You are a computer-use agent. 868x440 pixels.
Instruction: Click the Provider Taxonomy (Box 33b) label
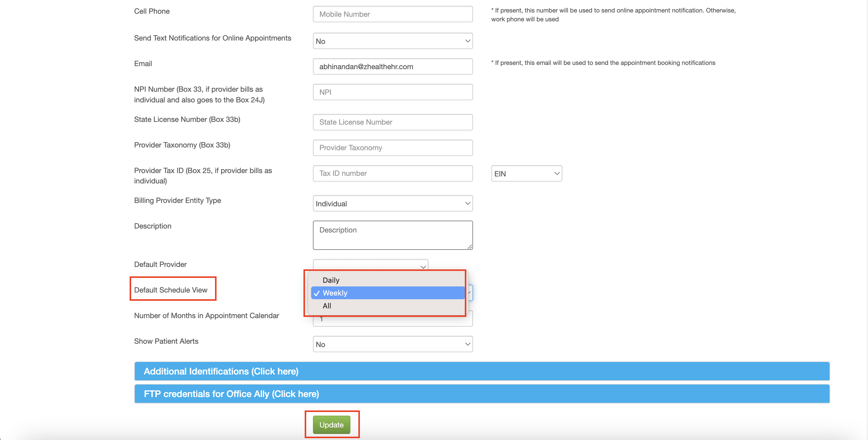pyautogui.click(x=182, y=145)
